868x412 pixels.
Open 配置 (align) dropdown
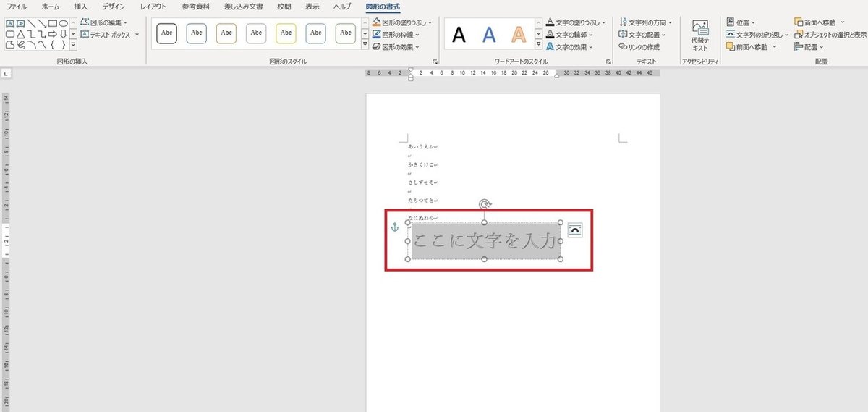[x=809, y=46]
